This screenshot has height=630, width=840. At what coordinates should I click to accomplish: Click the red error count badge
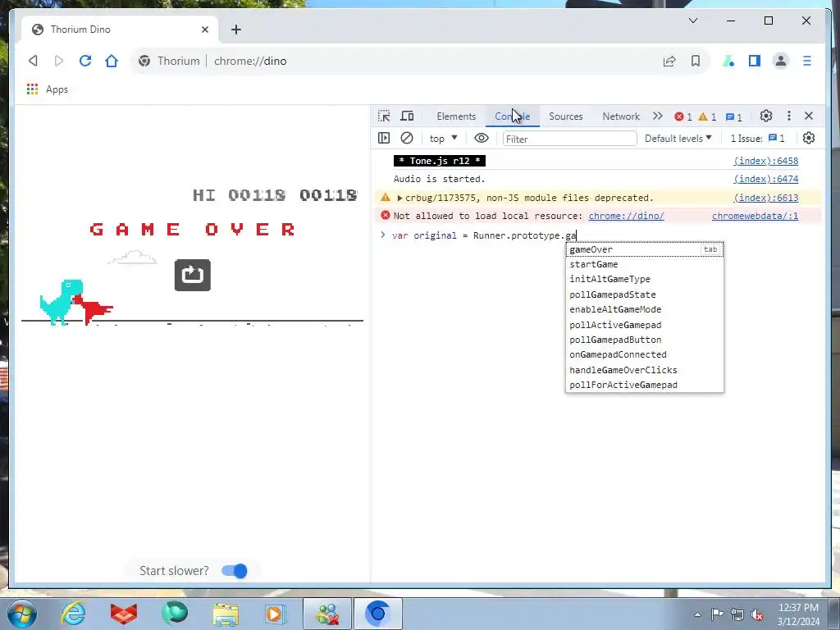(x=683, y=116)
